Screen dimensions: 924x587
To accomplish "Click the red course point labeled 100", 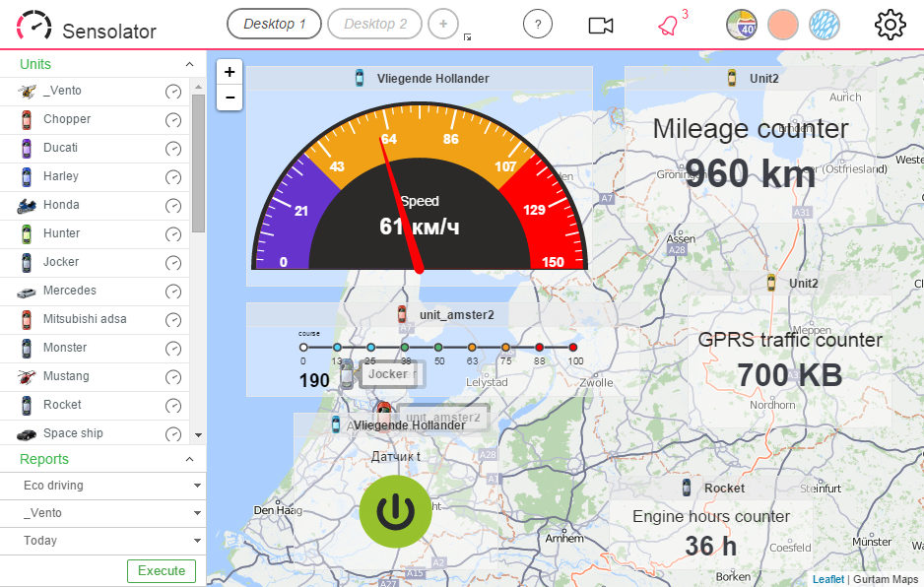I will pos(573,347).
